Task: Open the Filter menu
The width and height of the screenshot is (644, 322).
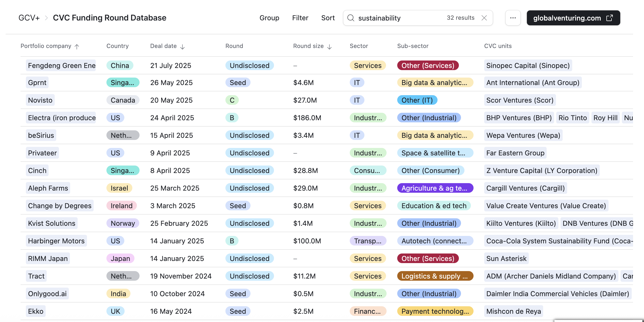Action: 300,18
